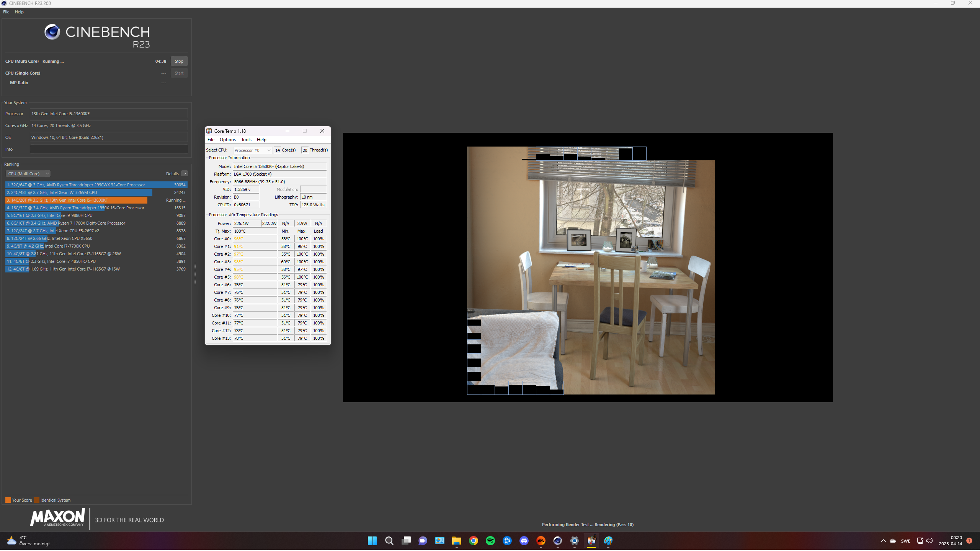Image resolution: width=980 pixels, height=551 pixels.
Task: Open Discord from the taskbar
Action: [524, 541]
